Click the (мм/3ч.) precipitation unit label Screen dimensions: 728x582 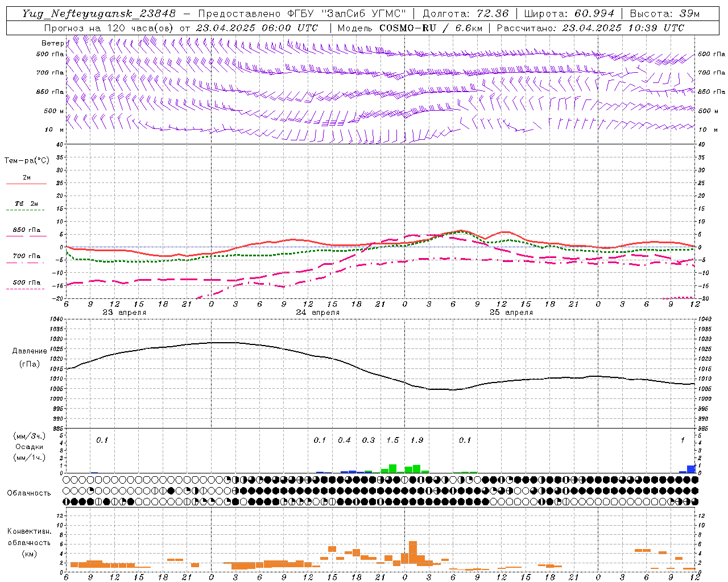point(30,436)
